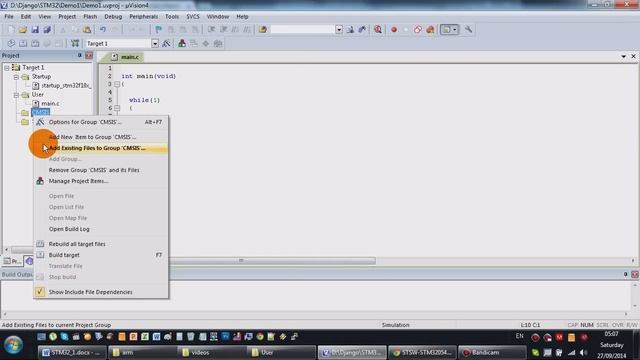Select Options for Group 'CMSIS'
Image resolution: width=640 pixels, height=360 pixels.
101,122
